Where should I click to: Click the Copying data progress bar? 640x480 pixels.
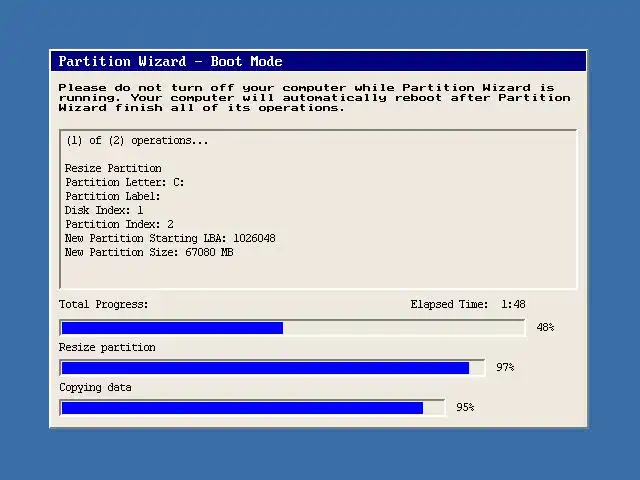coord(252,408)
